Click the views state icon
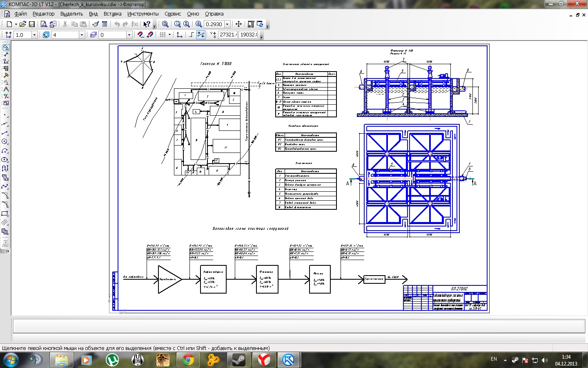The image size is (588, 368). tap(46, 35)
